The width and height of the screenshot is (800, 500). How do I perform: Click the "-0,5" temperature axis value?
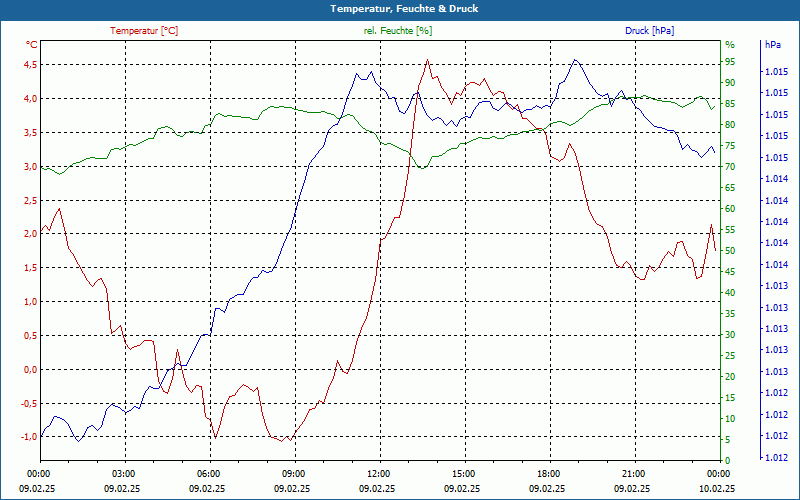click(29, 403)
